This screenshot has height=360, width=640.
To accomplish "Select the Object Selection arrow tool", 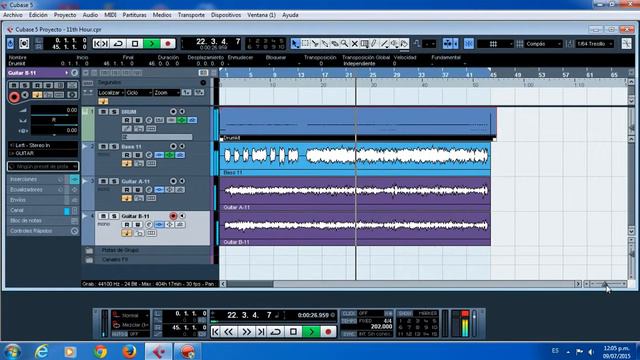I will pos(295,44).
